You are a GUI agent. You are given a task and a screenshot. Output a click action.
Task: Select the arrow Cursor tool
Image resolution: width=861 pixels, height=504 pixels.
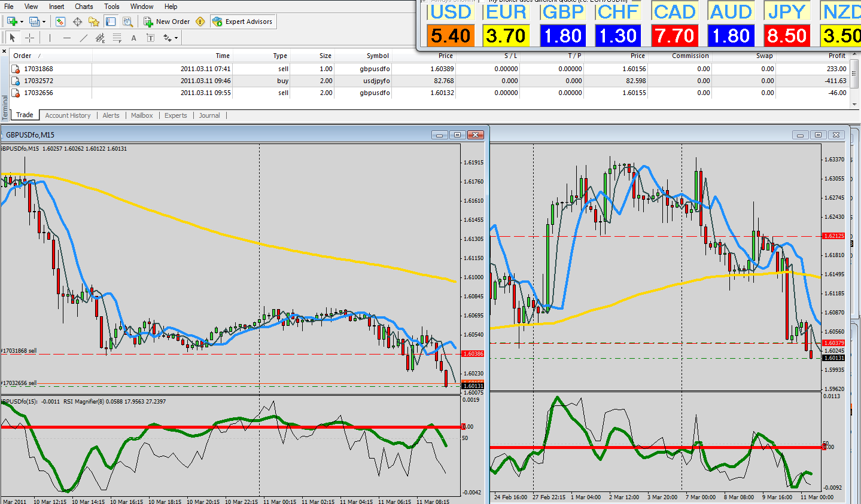tap(13, 38)
